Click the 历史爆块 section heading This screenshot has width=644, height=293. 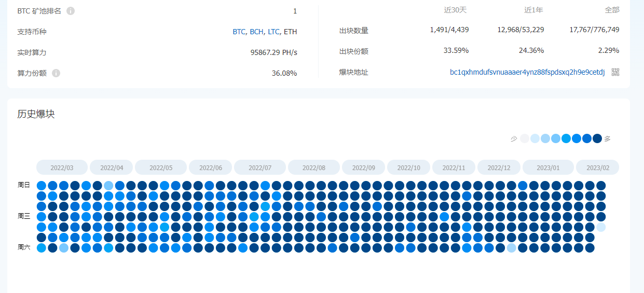(x=36, y=114)
